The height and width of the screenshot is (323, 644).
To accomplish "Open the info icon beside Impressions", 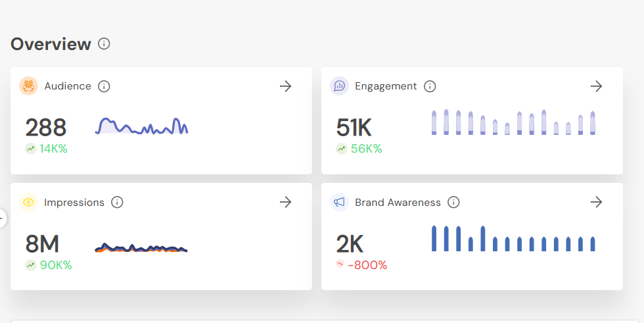I will [117, 203].
